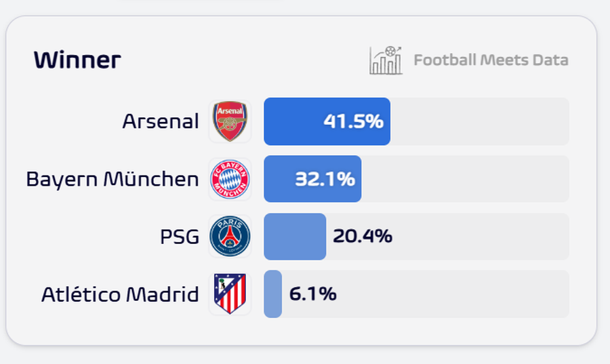Select the Atlético Madrid team name
This screenshot has height=364, width=610.
[120, 295]
